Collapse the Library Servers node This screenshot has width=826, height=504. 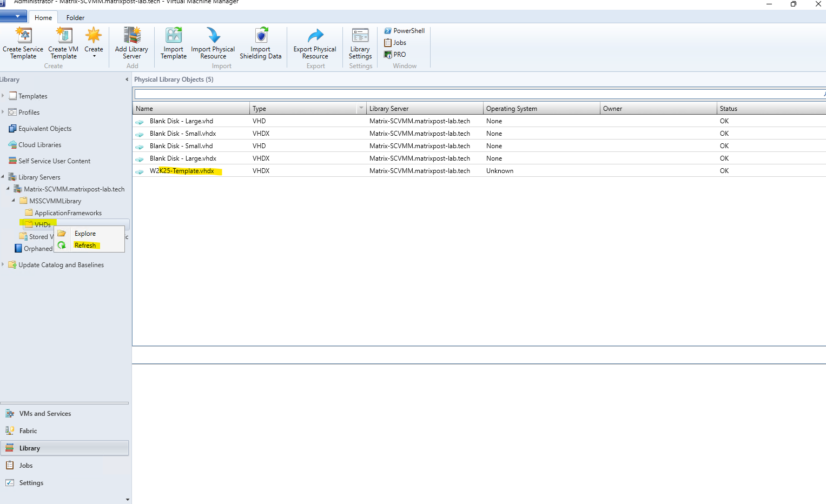point(3,177)
